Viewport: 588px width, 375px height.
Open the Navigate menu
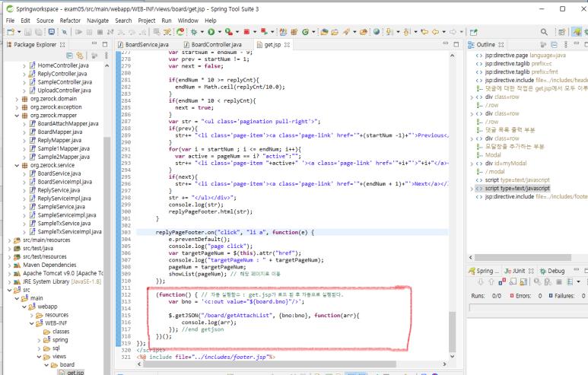97,21
